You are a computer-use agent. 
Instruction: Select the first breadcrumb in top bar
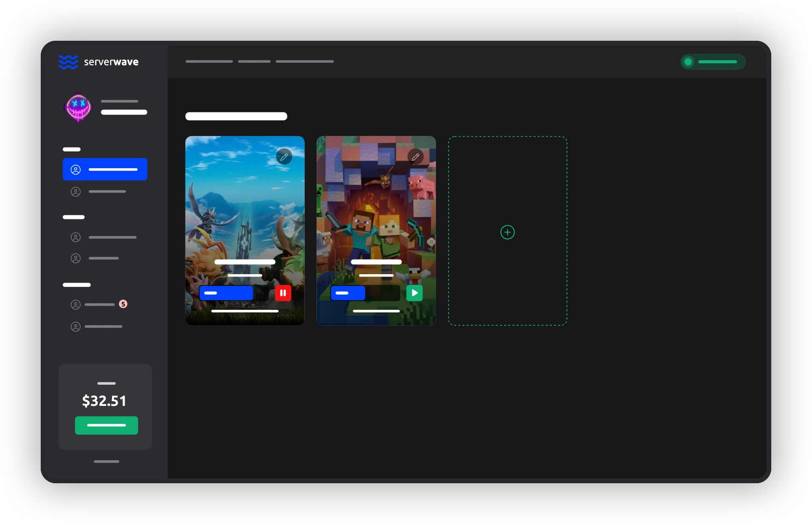click(x=209, y=61)
